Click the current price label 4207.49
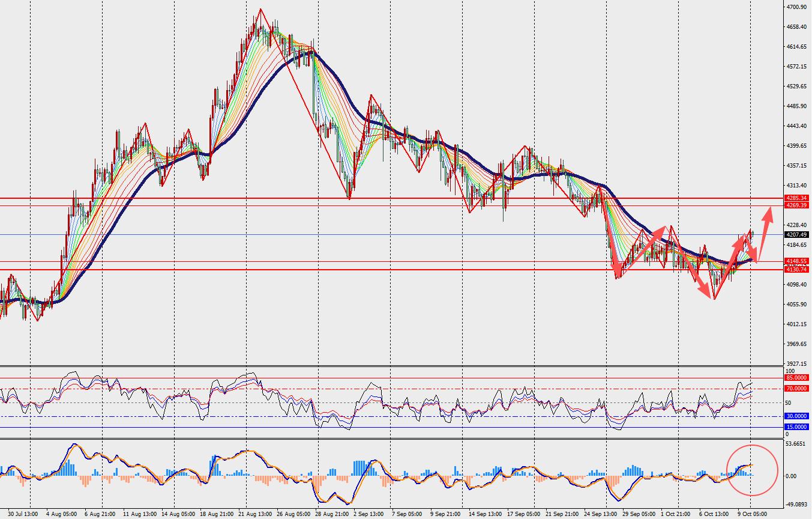812x519 pixels. [x=796, y=235]
